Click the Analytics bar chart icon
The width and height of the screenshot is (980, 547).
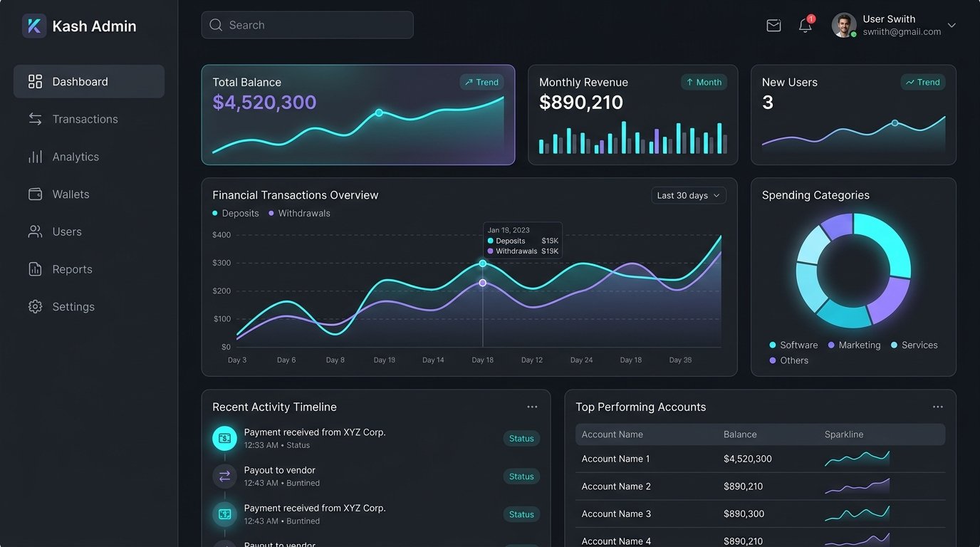coord(35,157)
